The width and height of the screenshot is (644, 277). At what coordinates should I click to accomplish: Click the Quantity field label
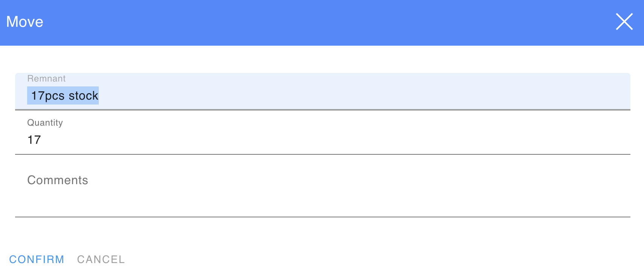(45, 123)
